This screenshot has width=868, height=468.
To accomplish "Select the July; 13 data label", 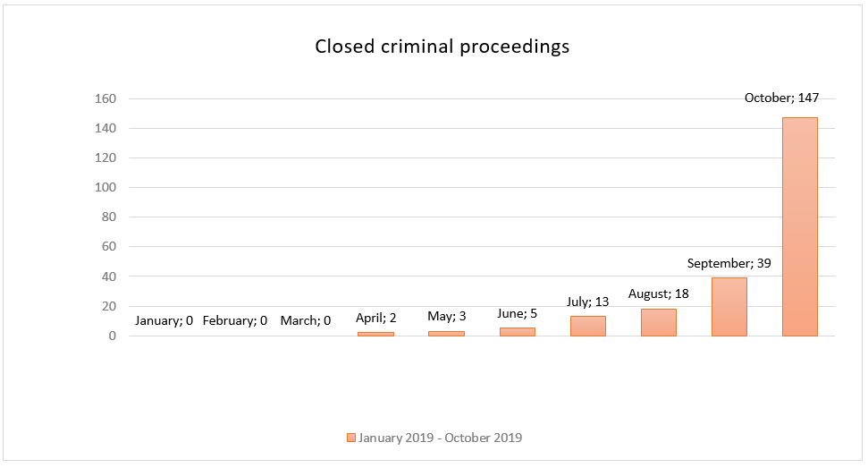I will (588, 302).
